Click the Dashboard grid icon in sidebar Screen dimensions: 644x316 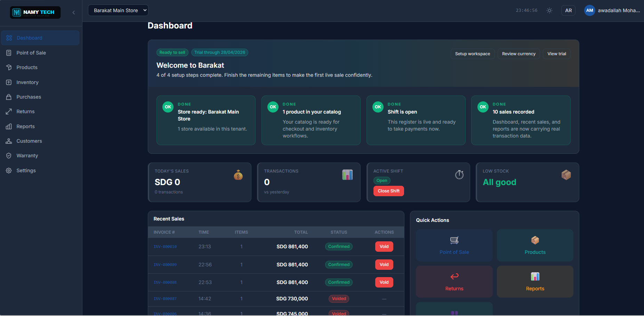(x=9, y=38)
